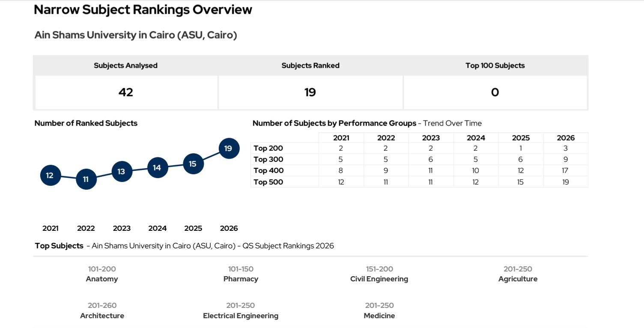Open the Anatomy subject entry
644x328 pixels.
coord(102,279)
